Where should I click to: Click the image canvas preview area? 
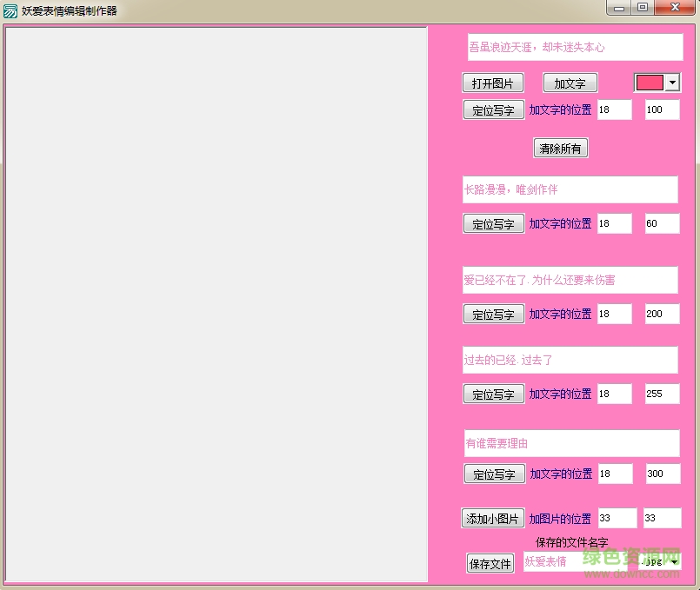(x=216, y=304)
